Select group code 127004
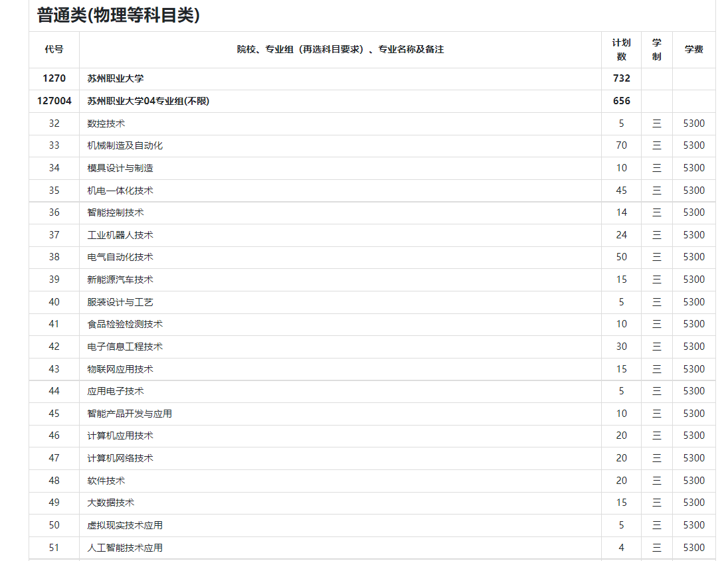The height and width of the screenshot is (561, 728). point(54,101)
